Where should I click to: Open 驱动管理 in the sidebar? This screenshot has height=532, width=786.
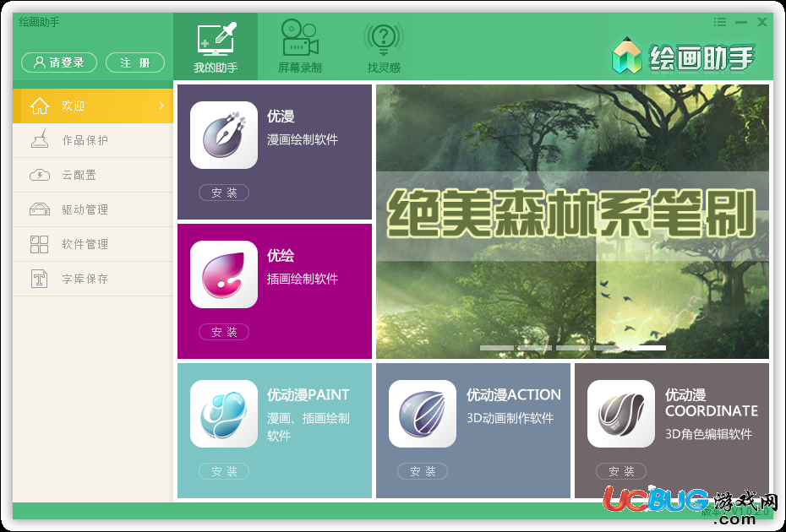93,209
